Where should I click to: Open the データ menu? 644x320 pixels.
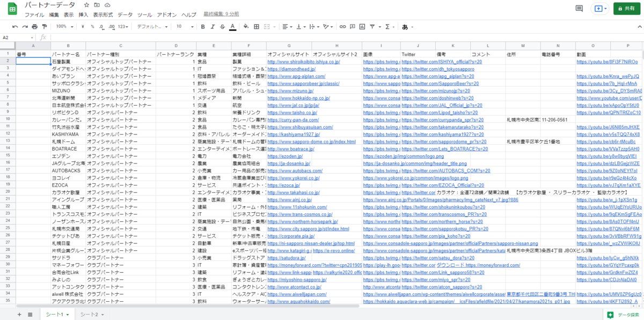pyautogui.click(x=125, y=14)
